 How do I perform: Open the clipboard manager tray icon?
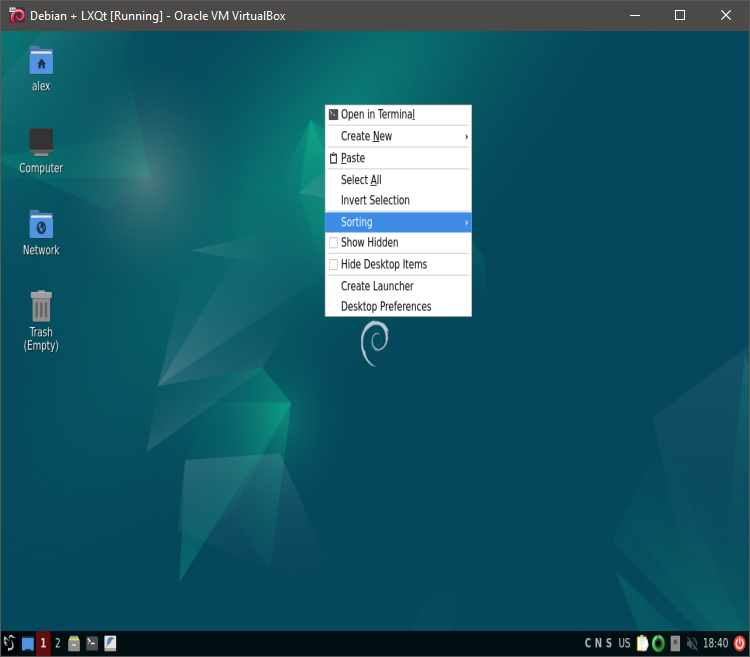click(642, 644)
